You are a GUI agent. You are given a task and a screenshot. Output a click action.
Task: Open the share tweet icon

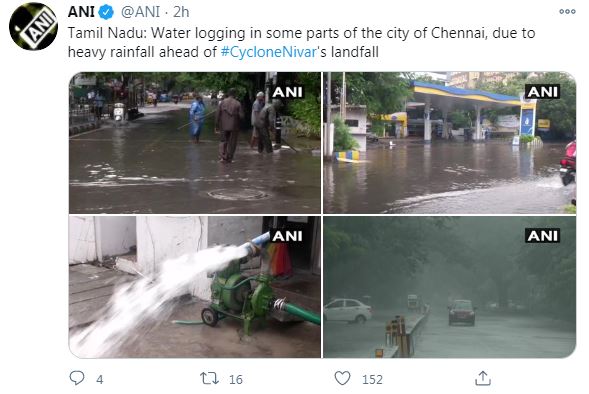[483, 378]
